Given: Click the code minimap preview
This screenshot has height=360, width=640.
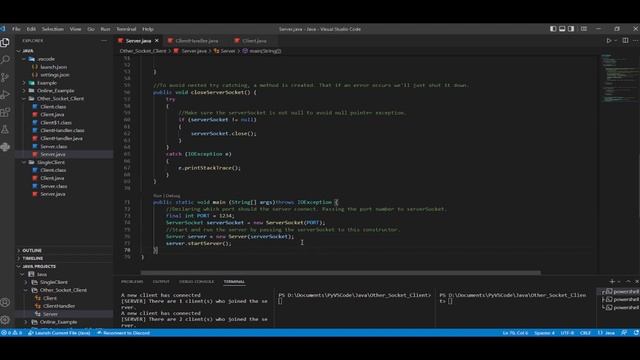Looking at the screenshot, I should tap(619, 78).
